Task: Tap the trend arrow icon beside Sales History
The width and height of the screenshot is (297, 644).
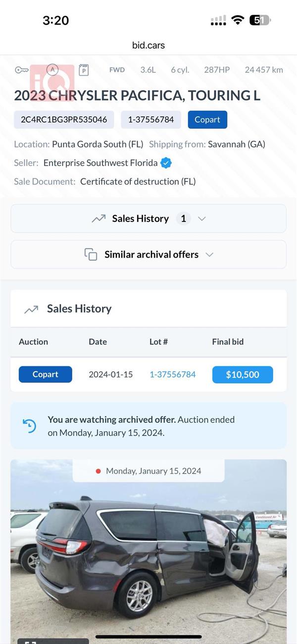Action: (99, 218)
